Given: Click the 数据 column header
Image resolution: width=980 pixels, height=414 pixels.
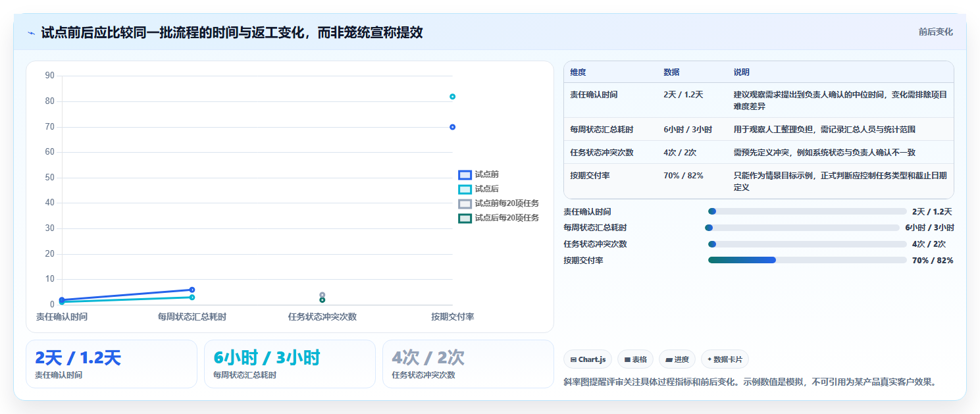Looking at the screenshot, I should pos(671,72).
